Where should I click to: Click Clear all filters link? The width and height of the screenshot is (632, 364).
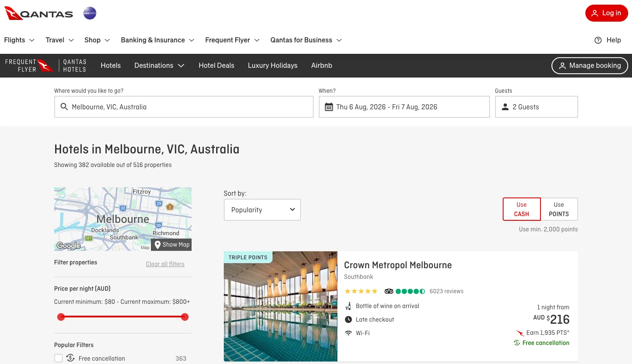[x=165, y=264]
